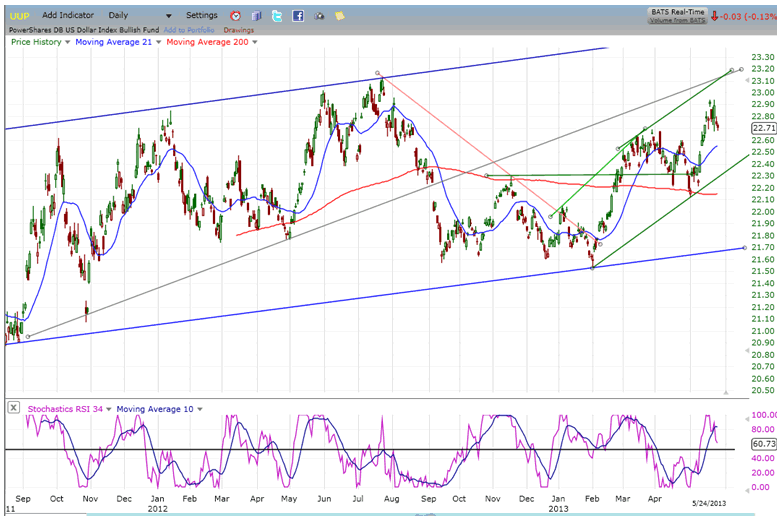Expand Moving Average 200 dropdown
Viewport: 777px width, 525px height.
255,42
